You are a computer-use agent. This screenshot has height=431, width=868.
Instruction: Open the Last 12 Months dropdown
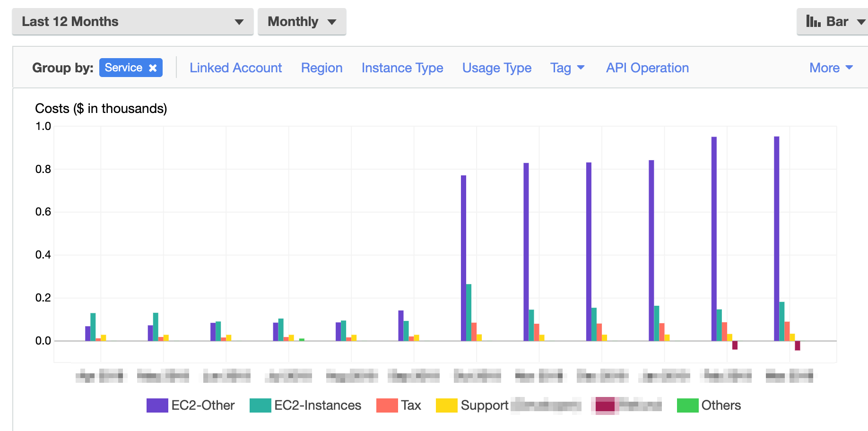(x=133, y=22)
